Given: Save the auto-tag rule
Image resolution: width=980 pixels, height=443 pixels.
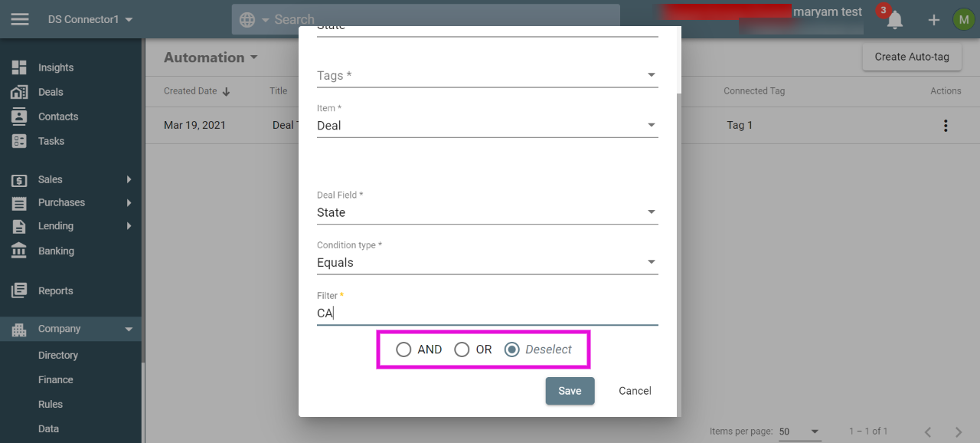Looking at the screenshot, I should [x=570, y=391].
